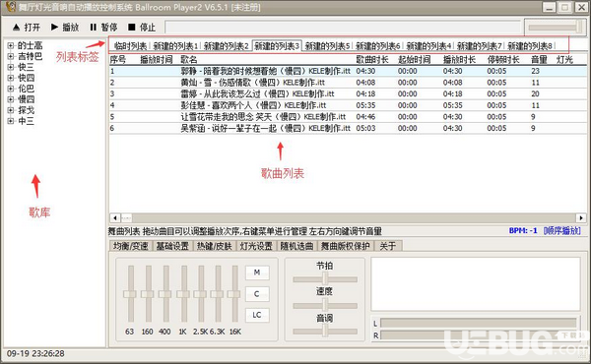Click the 音调 pitch slider
The width and height of the screenshot is (591, 364).
coord(325,332)
